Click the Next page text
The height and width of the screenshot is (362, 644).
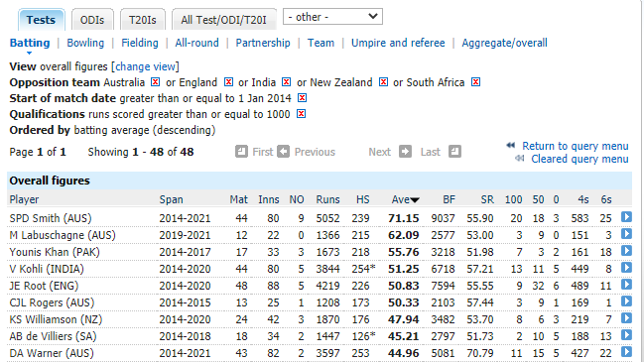tap(379, 152)
